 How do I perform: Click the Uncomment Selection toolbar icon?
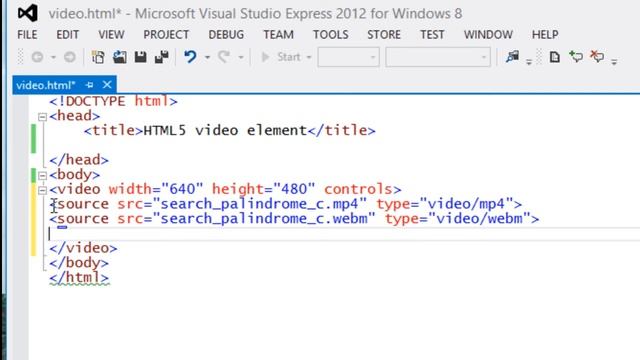[x=597, y=56]
